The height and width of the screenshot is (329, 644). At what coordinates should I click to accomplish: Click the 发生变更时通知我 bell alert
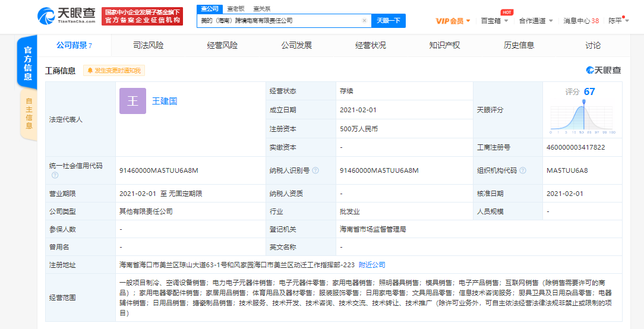(x=114, y=71)
